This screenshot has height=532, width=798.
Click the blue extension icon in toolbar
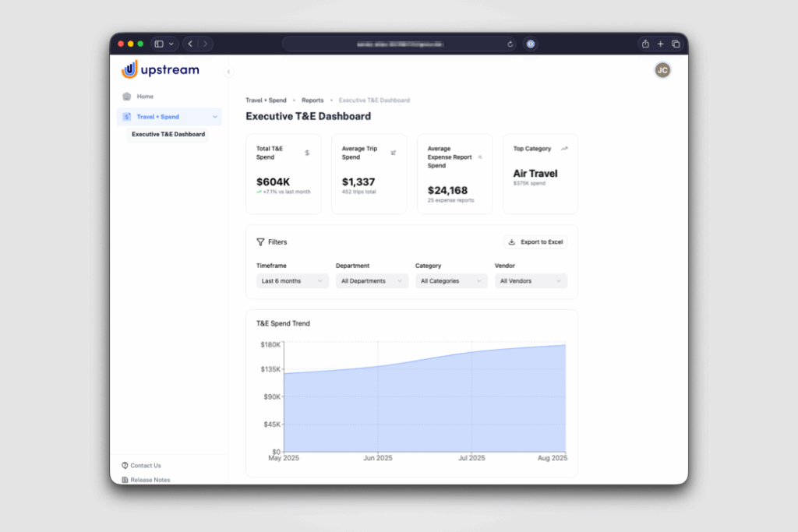point(530,44)
